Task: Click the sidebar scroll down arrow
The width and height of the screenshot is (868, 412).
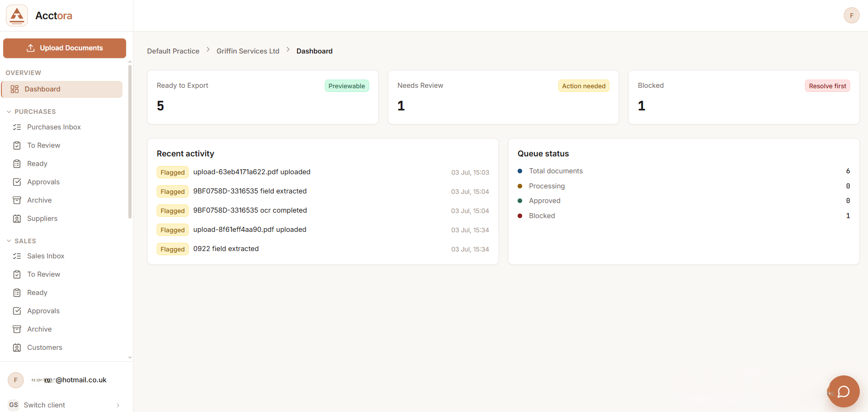Action: pos(130,358)
